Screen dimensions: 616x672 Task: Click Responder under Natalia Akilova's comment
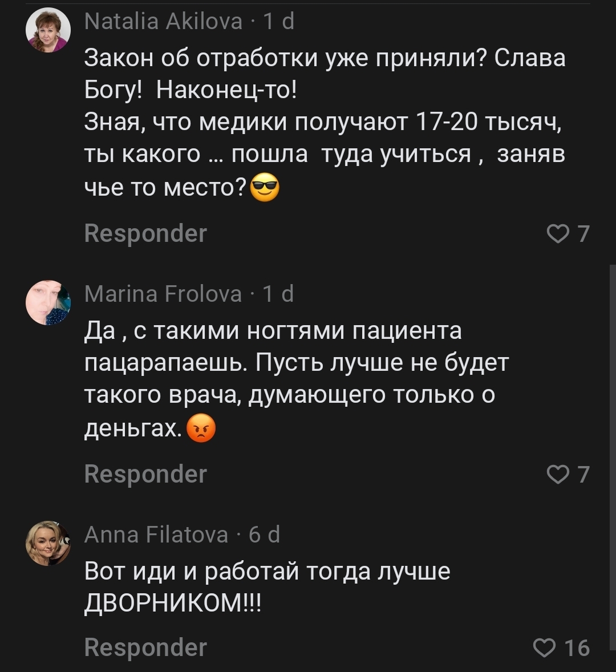point(145,234)
